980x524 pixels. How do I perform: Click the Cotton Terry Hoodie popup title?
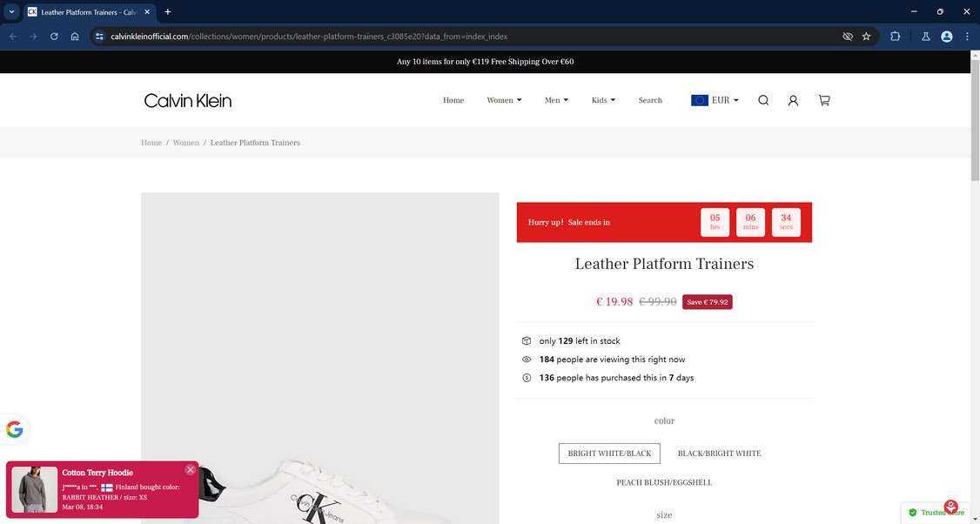pos(97,473)
